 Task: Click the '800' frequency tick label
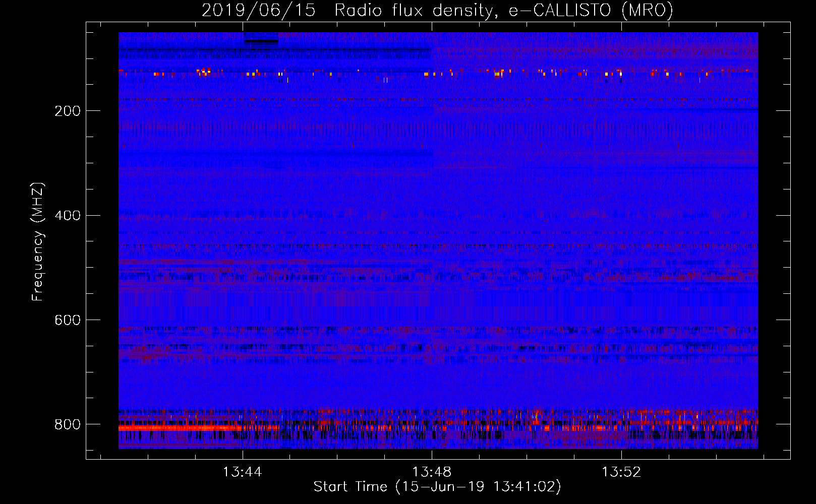68,424
